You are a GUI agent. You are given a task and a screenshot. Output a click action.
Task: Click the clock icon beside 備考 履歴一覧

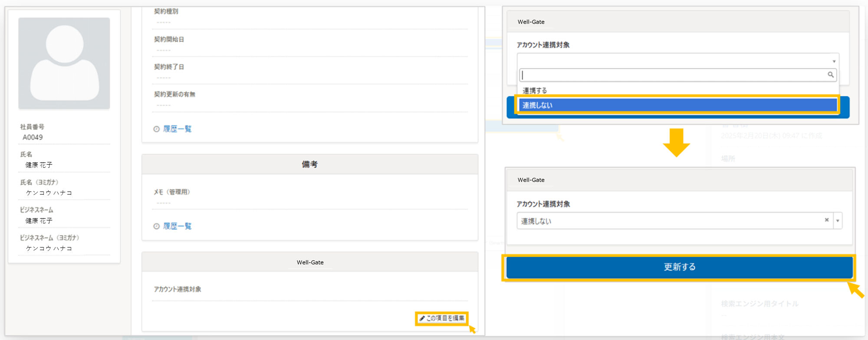156,226
